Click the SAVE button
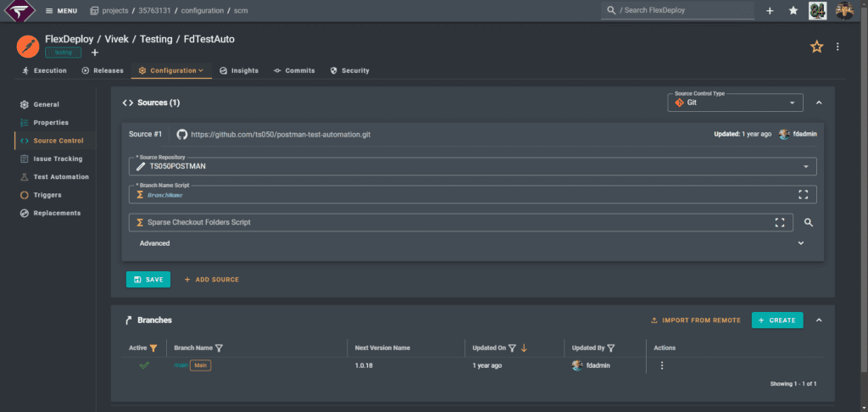This screenshot has height=412, width=868. [148, 280]
